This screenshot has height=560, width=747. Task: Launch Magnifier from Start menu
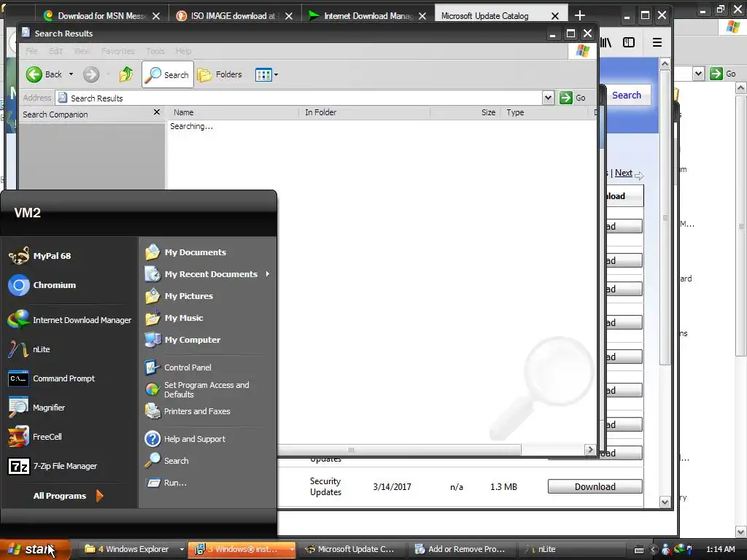coord(36,408)
